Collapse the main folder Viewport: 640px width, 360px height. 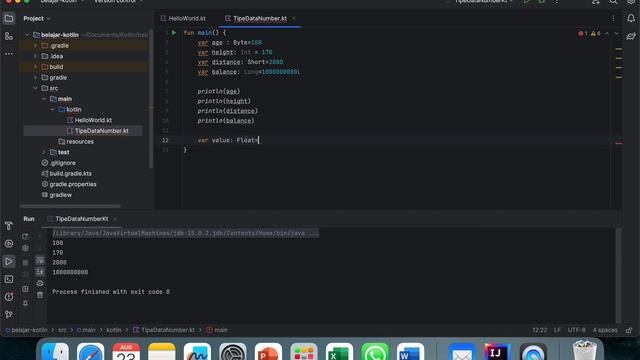[x=44, y=99]
